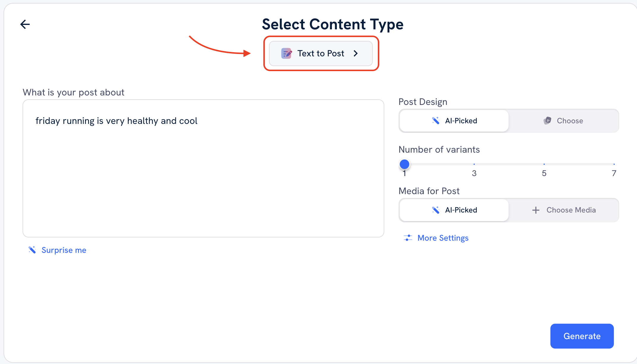Click the back arrow icon

coord(25,24)
